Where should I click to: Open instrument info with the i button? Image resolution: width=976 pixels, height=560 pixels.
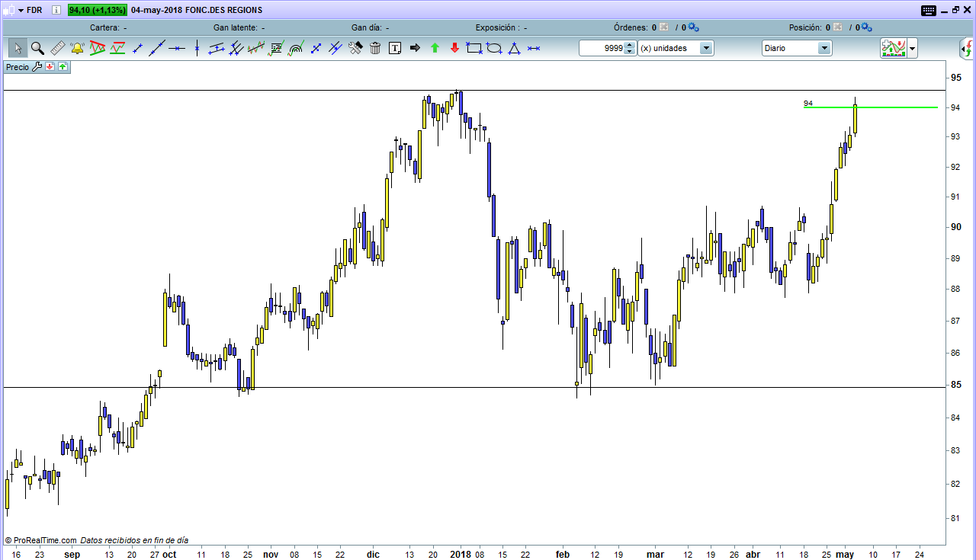coord(55,10)
